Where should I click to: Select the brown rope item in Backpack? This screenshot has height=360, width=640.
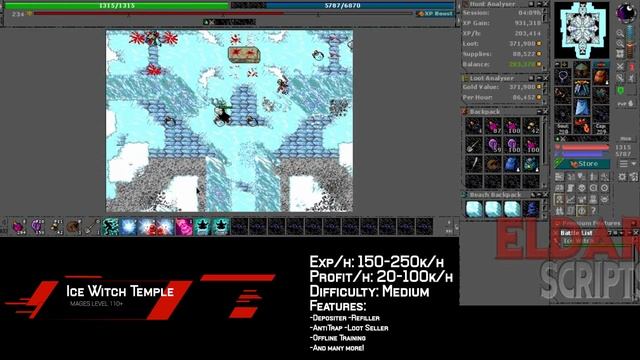(x=493, y=164)
